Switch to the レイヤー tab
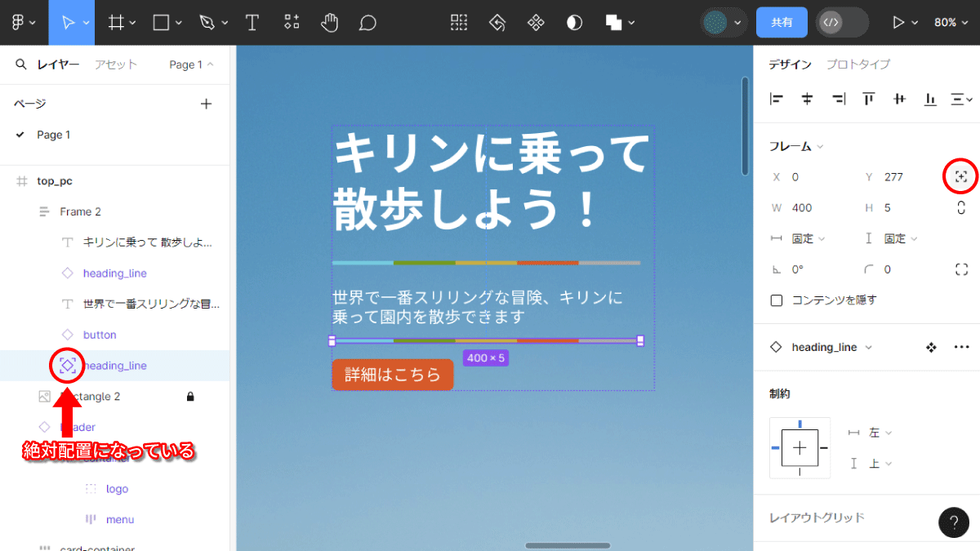 (x=59, y=64)
